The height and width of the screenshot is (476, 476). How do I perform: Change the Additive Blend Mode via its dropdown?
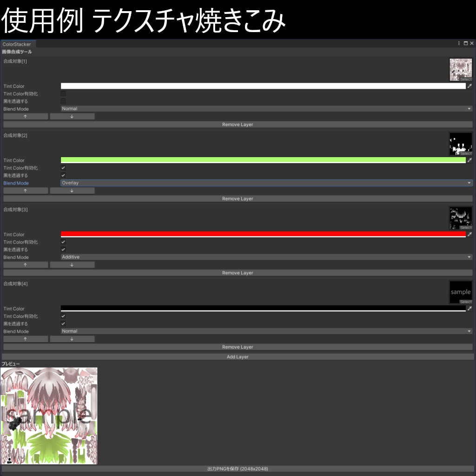[x=265, y=257]
